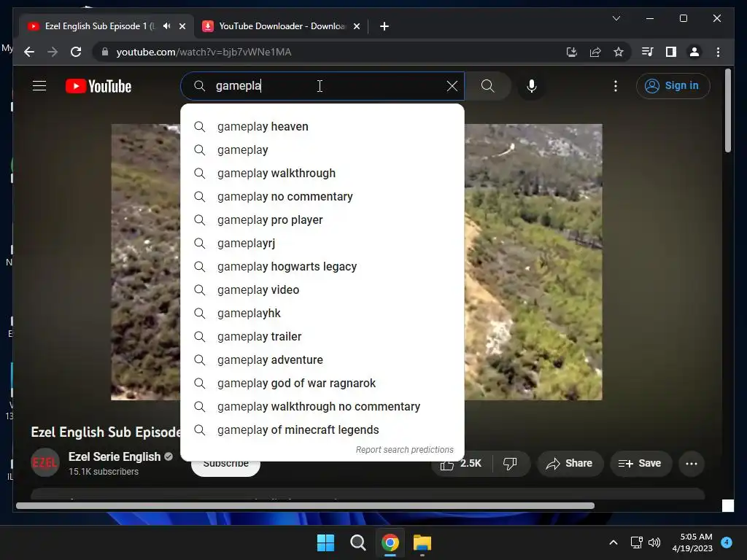This screenshot has height=560, width=747.
Task: Show hidden tray icons chevron
Action: (614, 542)
